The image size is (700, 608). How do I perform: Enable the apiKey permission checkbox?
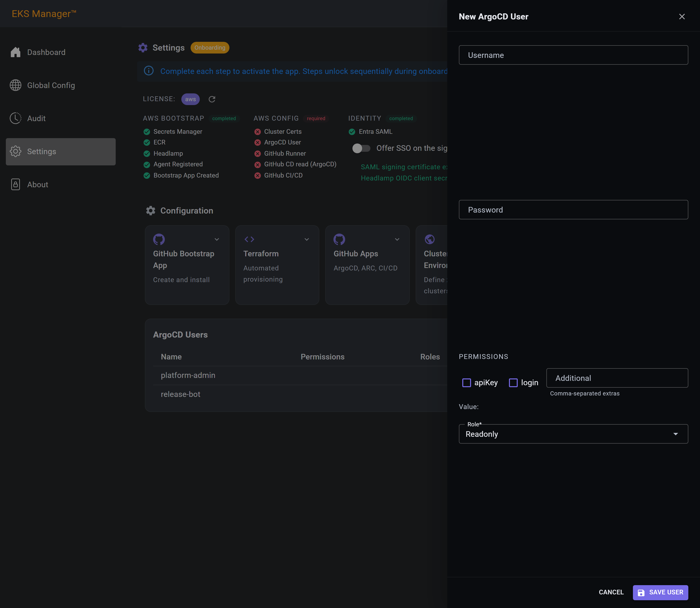(x=467, y=383)
